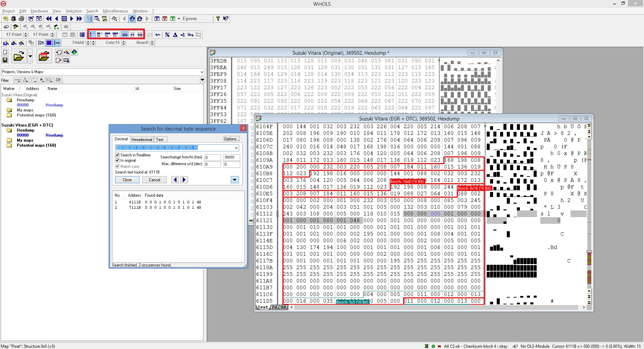
Task: Click the fast rewind double-arrow icon
Action: coord(49,19)
